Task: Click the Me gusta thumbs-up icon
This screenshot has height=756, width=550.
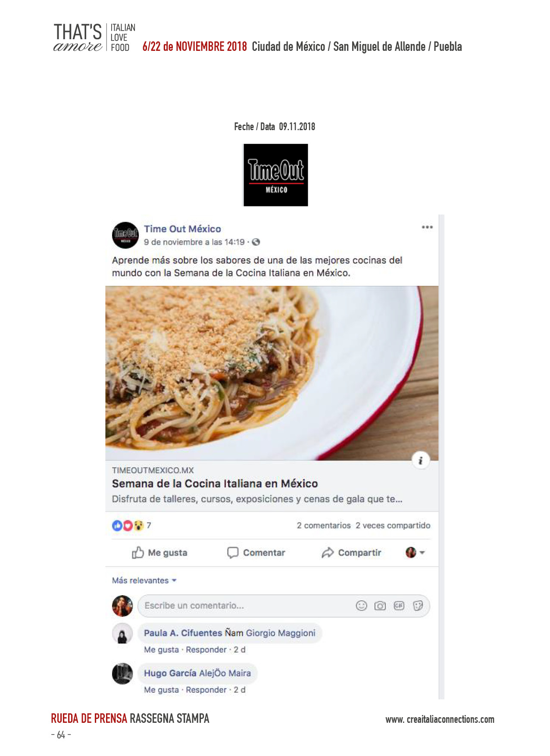Action: 137,552
